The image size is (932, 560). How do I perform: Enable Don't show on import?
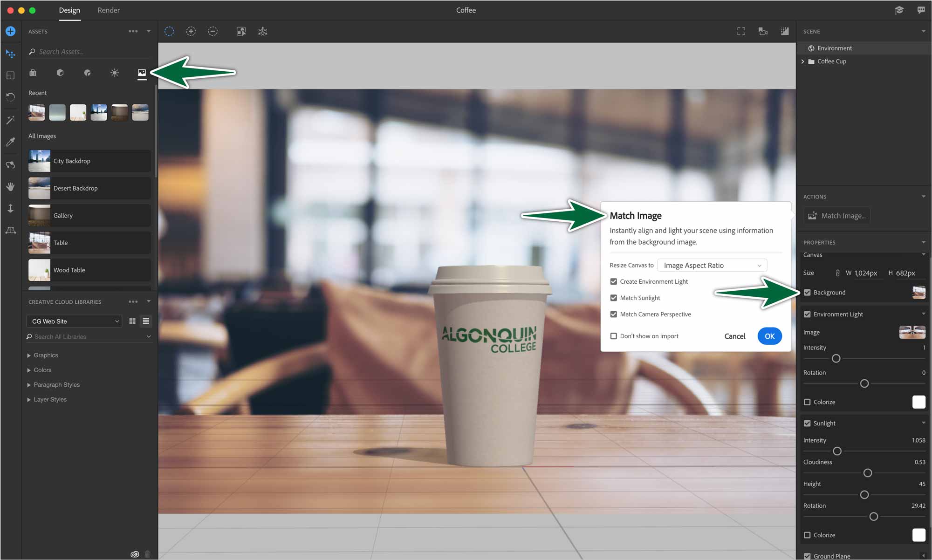614,336
